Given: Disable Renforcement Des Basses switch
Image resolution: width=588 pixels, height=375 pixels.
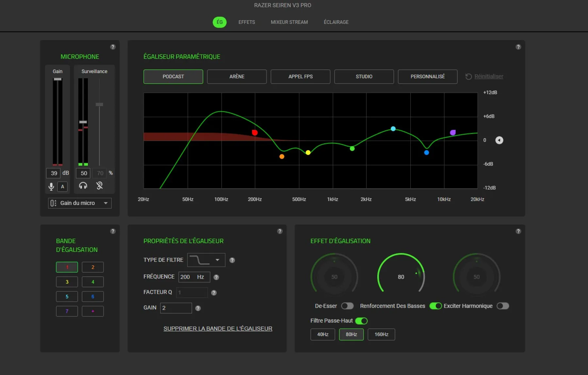Looking at the screenshot, I should coord(435,306).
